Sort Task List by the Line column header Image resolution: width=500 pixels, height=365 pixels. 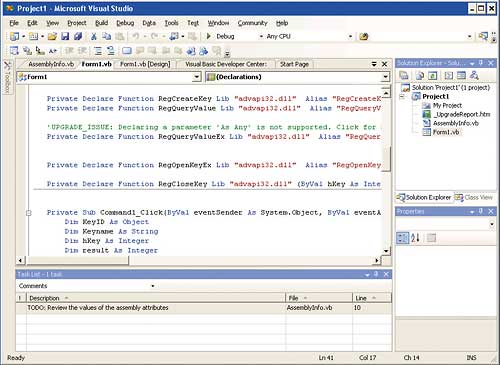click(x=372, y=298)
